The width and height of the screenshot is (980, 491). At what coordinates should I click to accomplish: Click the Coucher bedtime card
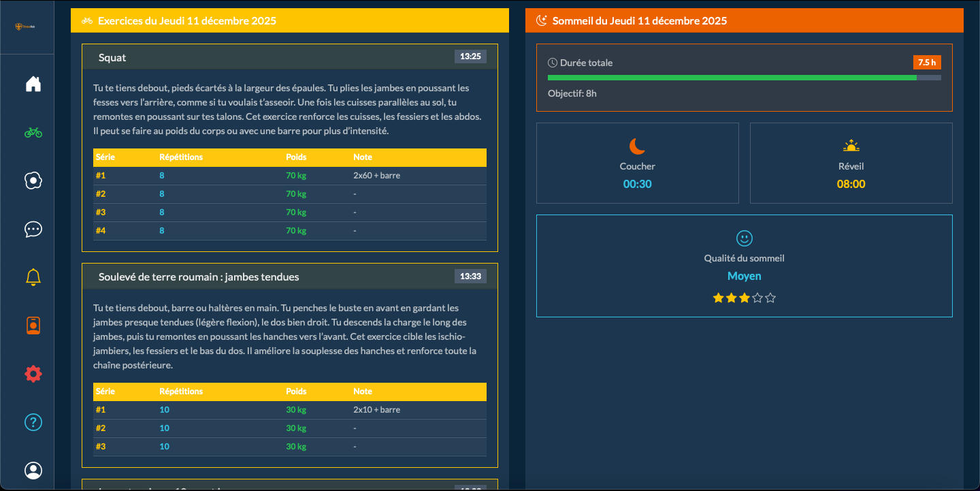point(637,163)
